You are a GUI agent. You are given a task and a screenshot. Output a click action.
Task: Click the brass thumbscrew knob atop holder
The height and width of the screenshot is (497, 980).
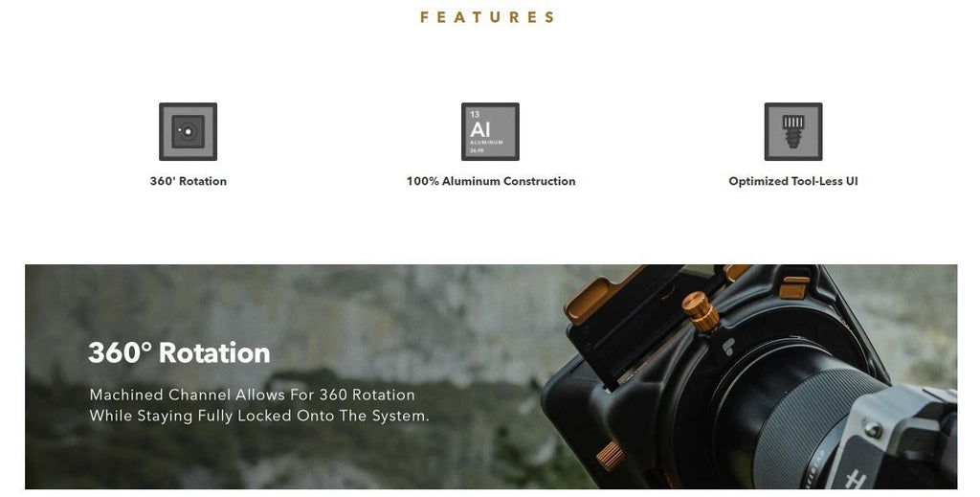coord(700,311)
